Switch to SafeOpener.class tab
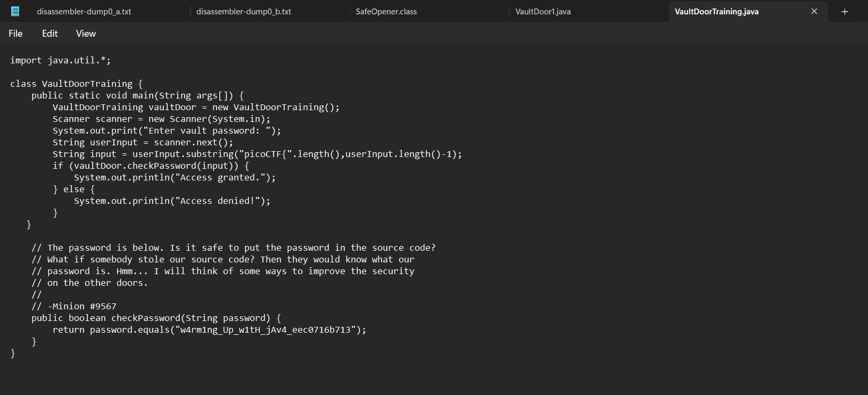Screen dimensions: 868x395 tap(386, 12)
